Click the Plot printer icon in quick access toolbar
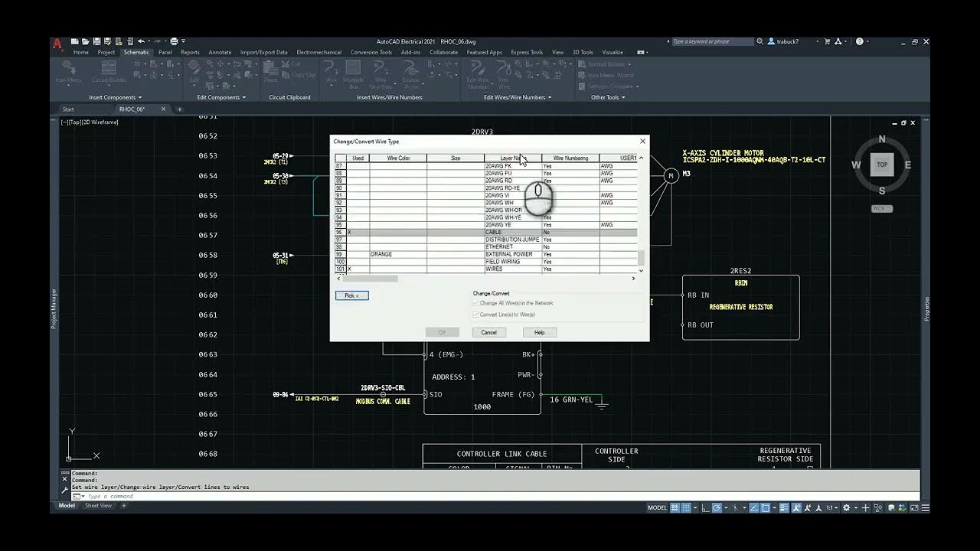The height and width of the screenshot is (551, 980). (x=174, y=41)
